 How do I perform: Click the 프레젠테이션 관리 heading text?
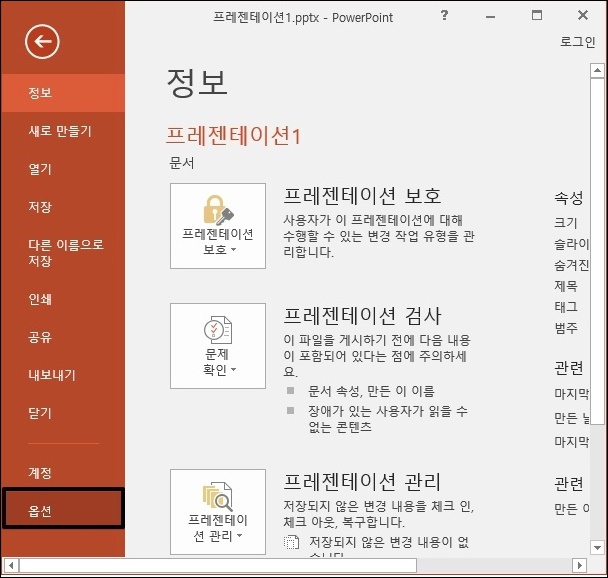362,482
